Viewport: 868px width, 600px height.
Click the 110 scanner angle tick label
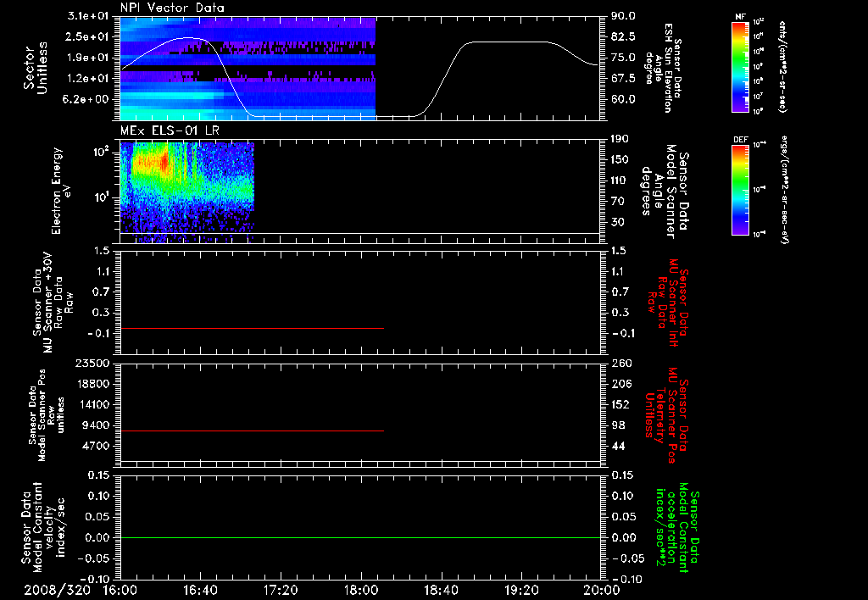point(620,181)
